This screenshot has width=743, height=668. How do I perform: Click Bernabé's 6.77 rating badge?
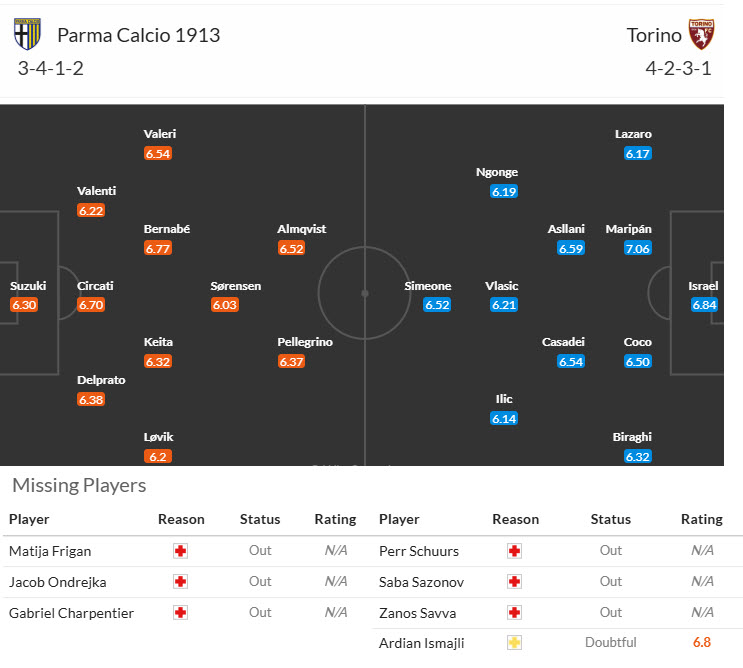(158, 248)
